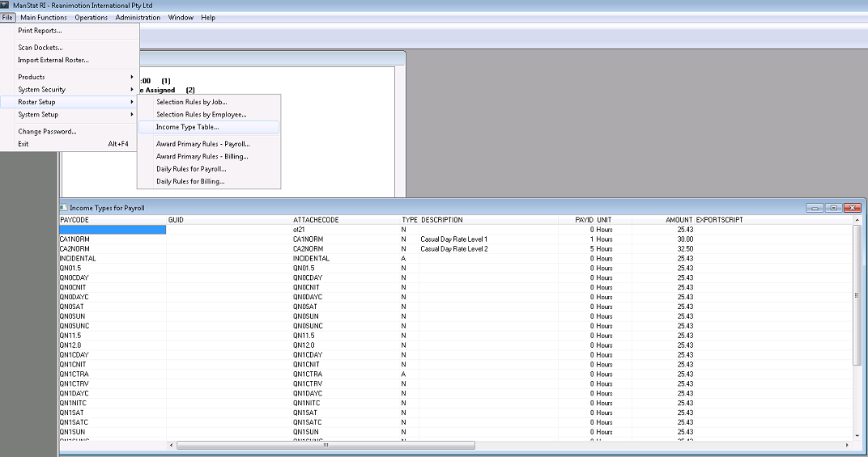This screenshot has width=868, height=457.
Task: Close the Income Types for Payroll window
Action: click(x=853, y=208)
